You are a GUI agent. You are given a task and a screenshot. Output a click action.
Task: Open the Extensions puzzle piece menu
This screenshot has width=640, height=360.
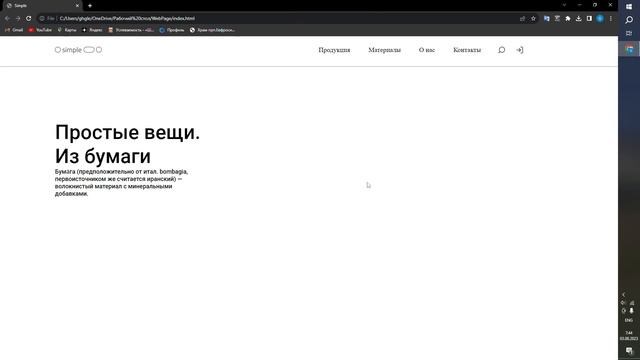568,18
